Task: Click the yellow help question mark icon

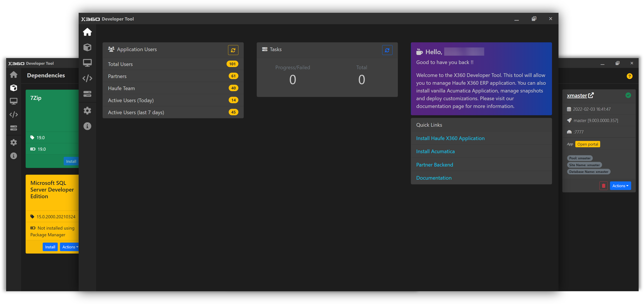Action: pyautogui.click(x=630, y=76)
